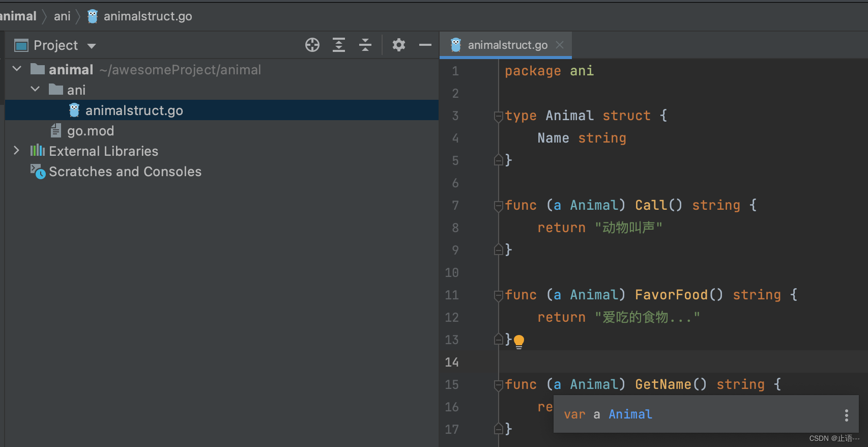Click fold end marker on line 17
This screenshot has width=868, height=447.
tap(499, 429)
